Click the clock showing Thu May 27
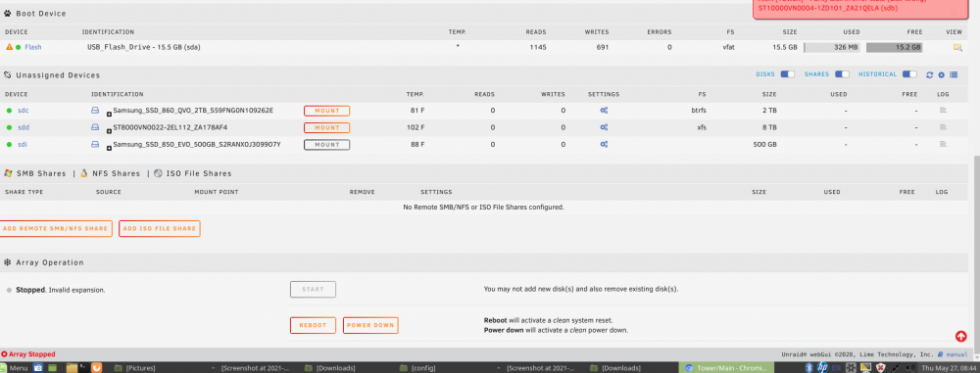The height and width of the screenshot is (373, 980). point(950,368)
